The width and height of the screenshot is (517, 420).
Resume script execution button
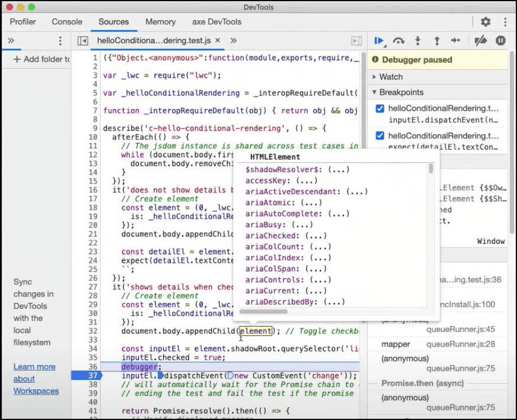(x=379, y=41)
